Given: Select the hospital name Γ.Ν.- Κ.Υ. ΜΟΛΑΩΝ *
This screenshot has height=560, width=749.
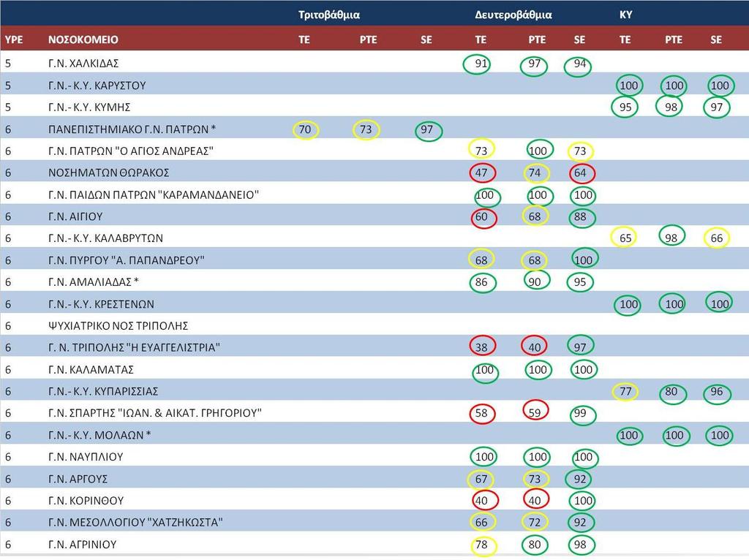Looking at the screenshot, I should [x=99, y=436].
